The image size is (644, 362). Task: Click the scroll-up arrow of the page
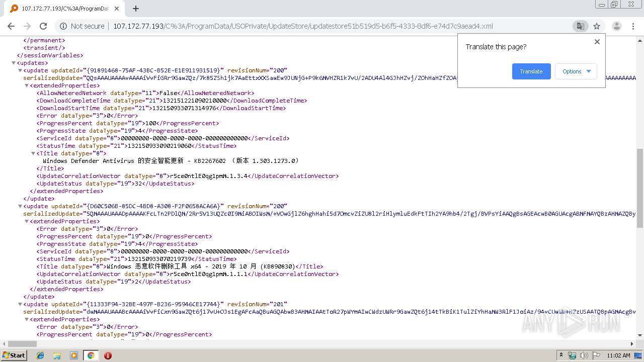(639, 40)
